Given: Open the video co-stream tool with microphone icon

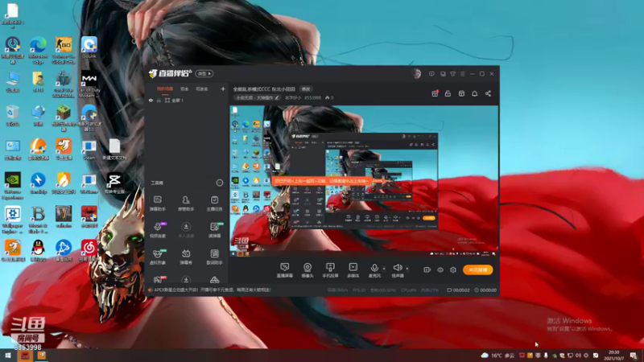Looking at the screenshot, I should tap(158, 230).
